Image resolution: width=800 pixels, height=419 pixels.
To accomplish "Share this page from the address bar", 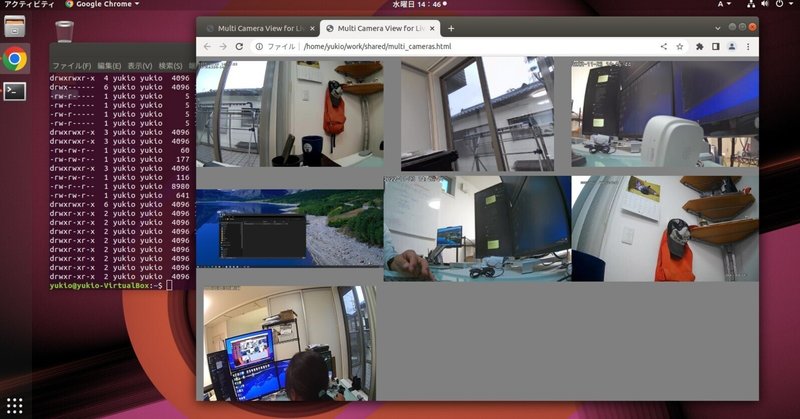I will tap(664, 46).
